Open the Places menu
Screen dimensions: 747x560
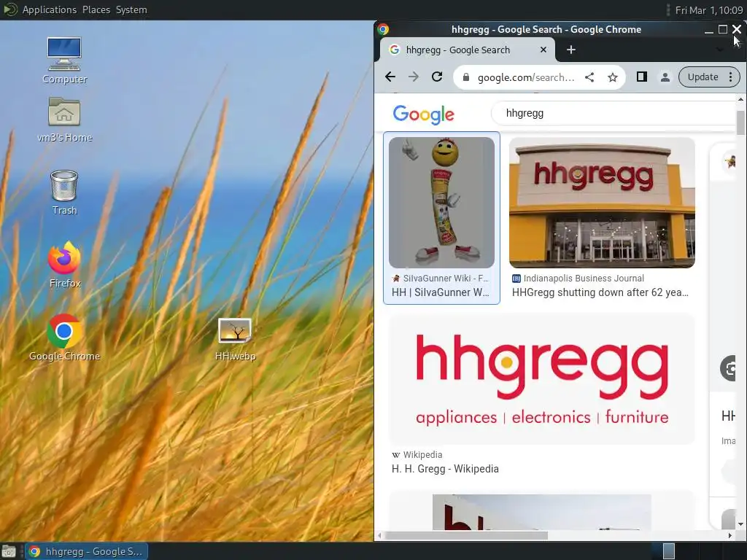point(96,9)
